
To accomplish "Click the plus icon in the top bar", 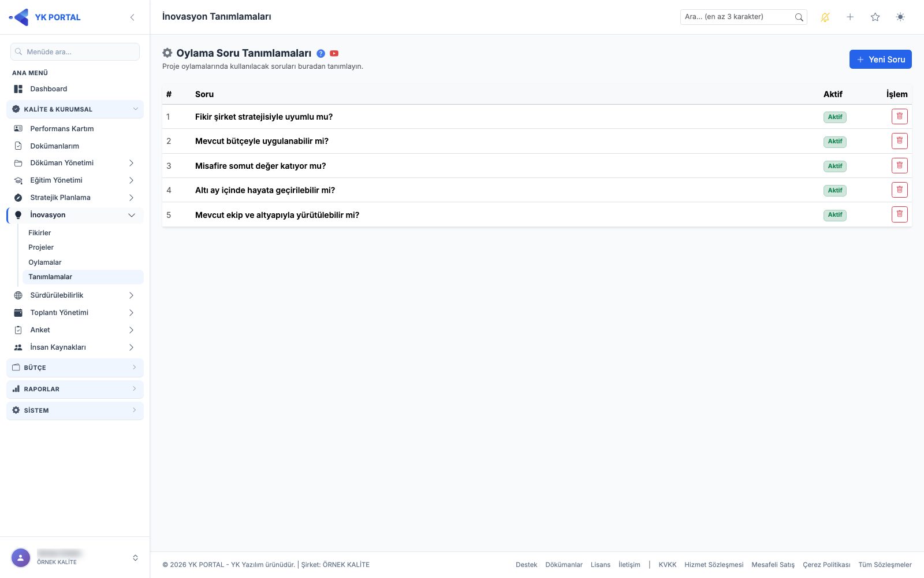I will tap(850, 17).
